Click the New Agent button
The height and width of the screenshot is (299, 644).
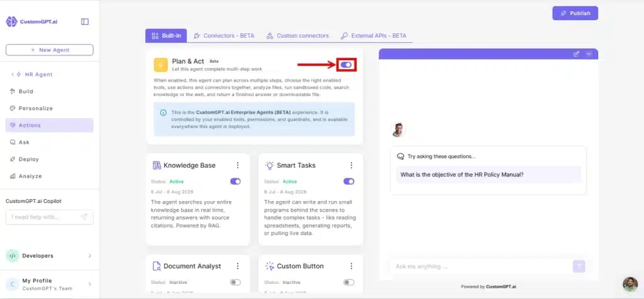tap(49, 50)
